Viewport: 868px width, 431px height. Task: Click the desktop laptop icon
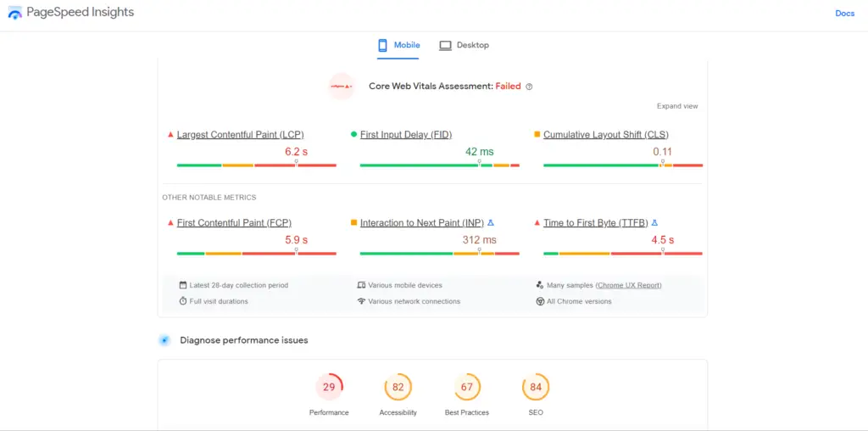446,46
